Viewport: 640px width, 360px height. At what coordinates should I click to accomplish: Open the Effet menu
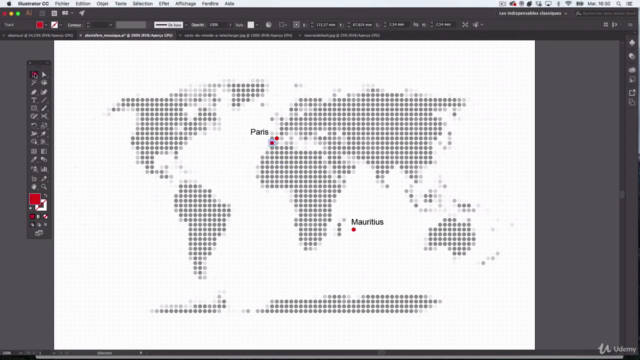[x=164, y=4]
